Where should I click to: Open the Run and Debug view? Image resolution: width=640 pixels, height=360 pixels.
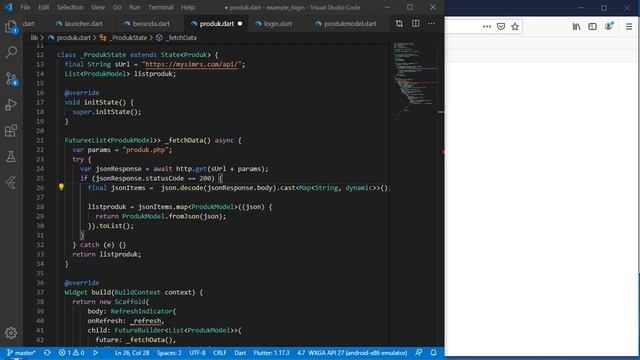pyautogui.click(x=11, y=104)
